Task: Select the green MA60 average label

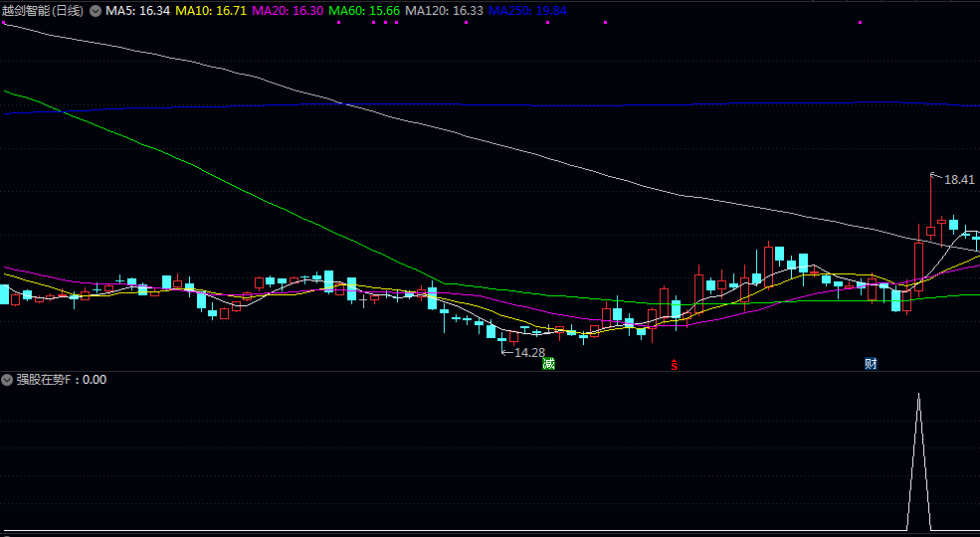Action: tap(364, 11)
